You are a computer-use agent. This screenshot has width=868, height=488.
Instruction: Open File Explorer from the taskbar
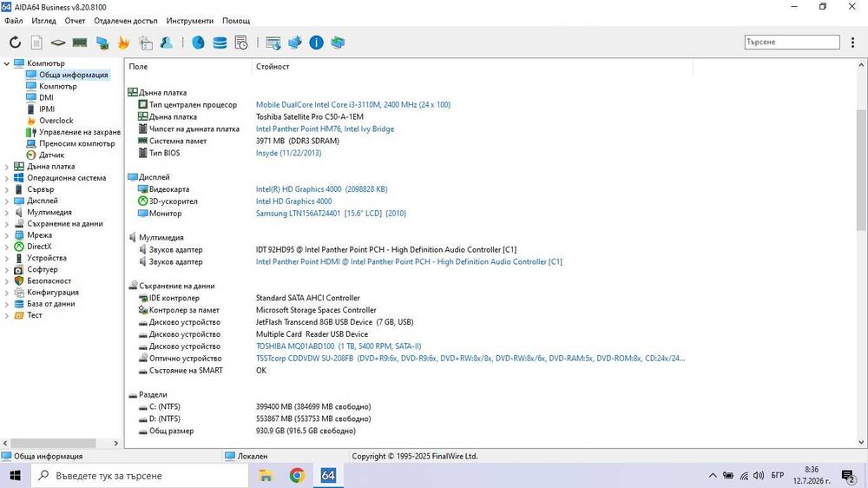266,475
